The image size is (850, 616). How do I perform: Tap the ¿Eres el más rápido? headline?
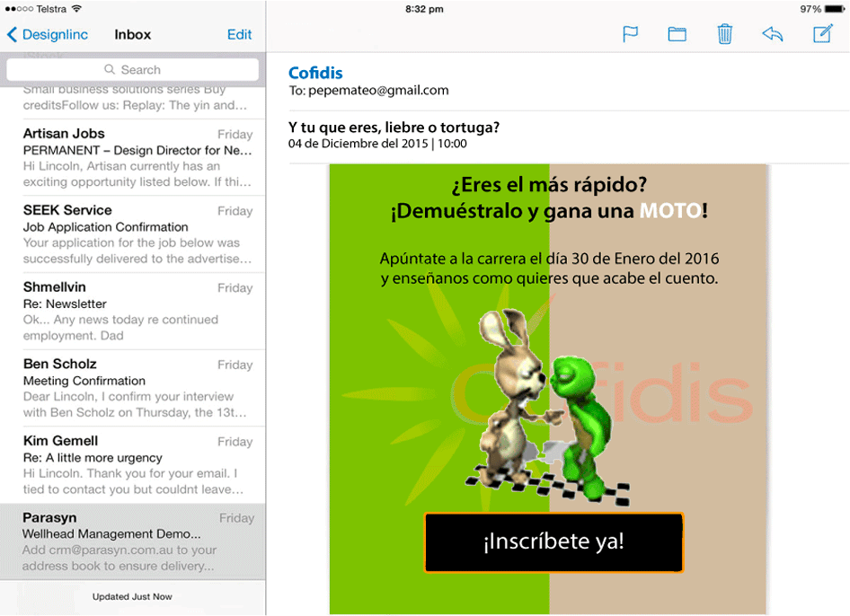tap(549, 185)
